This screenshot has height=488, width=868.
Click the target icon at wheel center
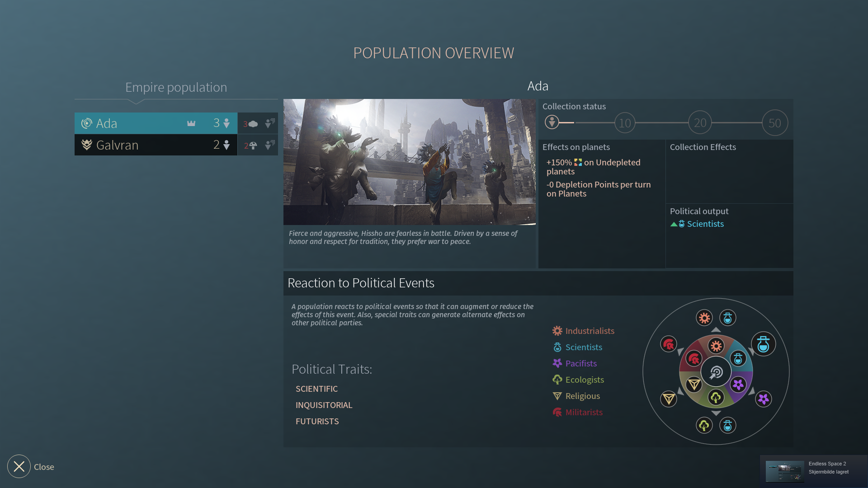click(x=716, y=372)
